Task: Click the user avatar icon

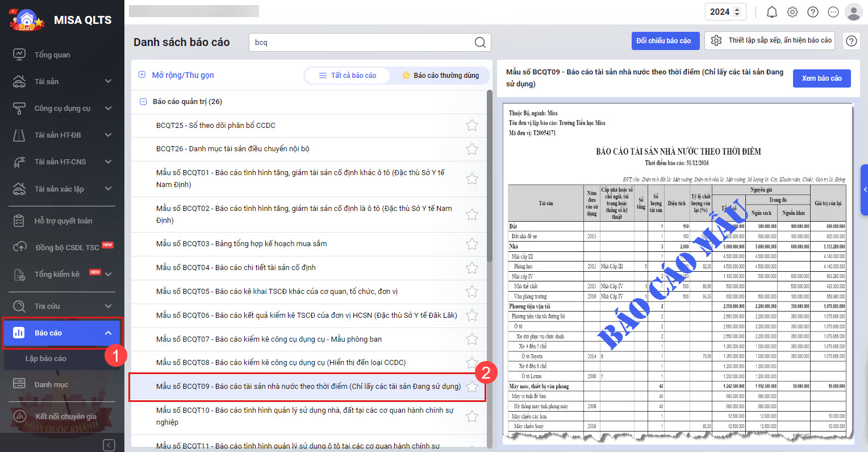Action: pyautogui.click(x=853, y=12)
